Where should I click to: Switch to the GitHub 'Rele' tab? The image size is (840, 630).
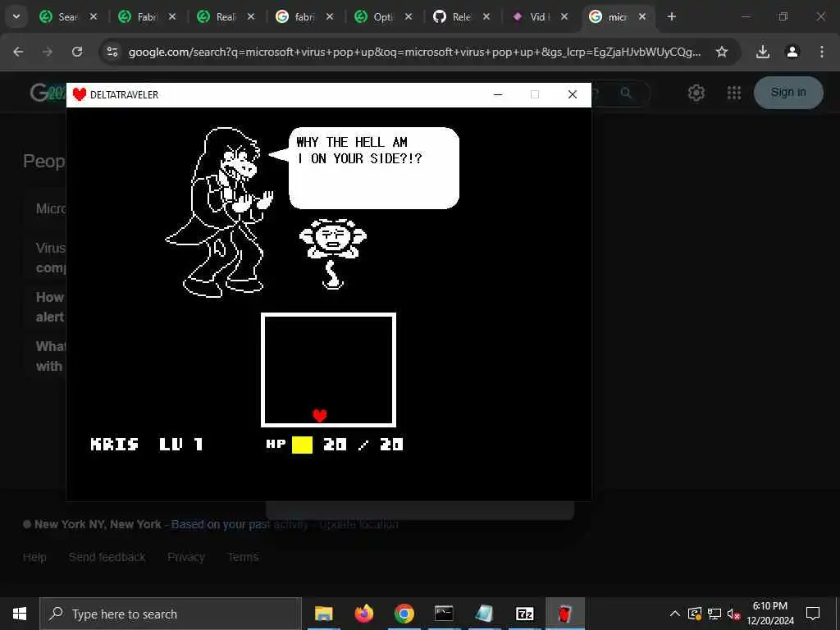(461, 16)
